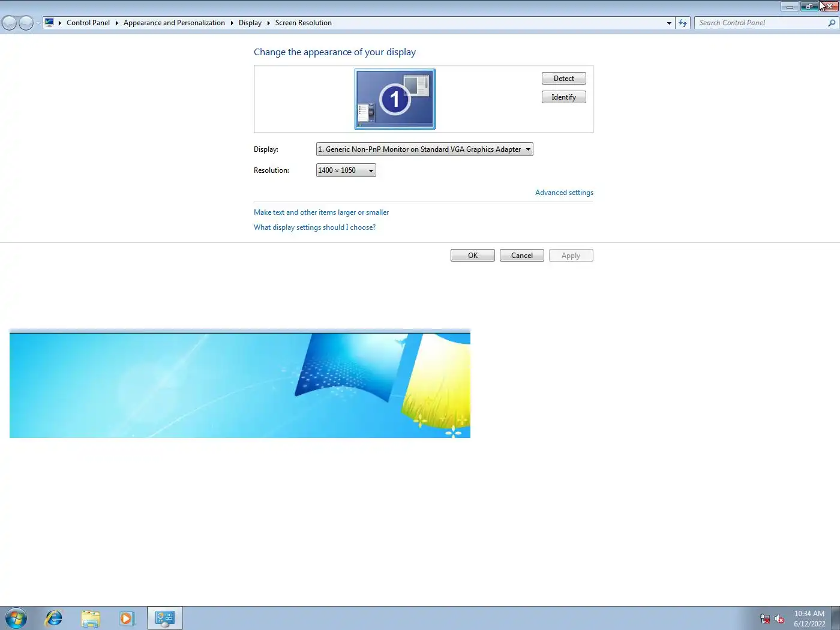Open the Display breadcrumb
Image resolution: width=840 pixels, height=630 pixels.
[250, 23]
